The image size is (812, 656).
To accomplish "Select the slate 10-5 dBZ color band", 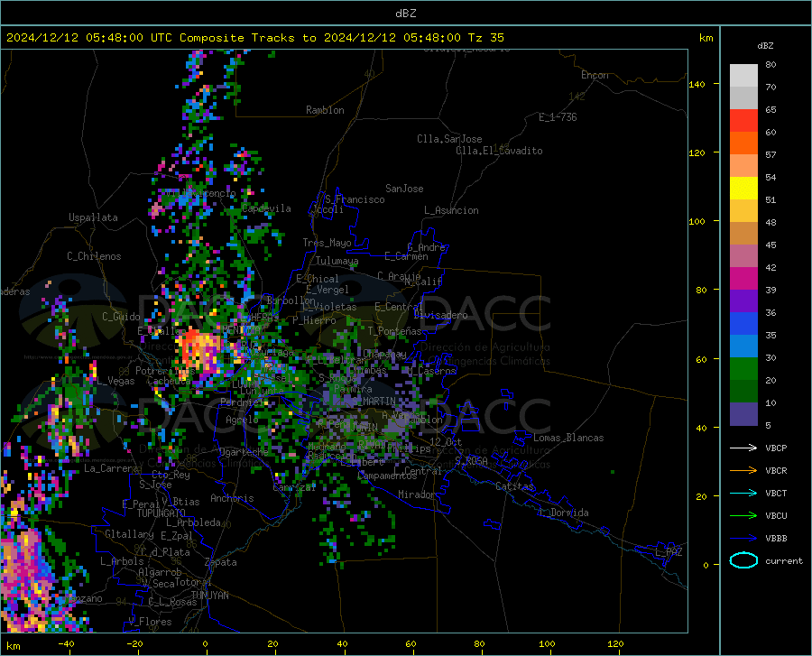I will point(743,414).
